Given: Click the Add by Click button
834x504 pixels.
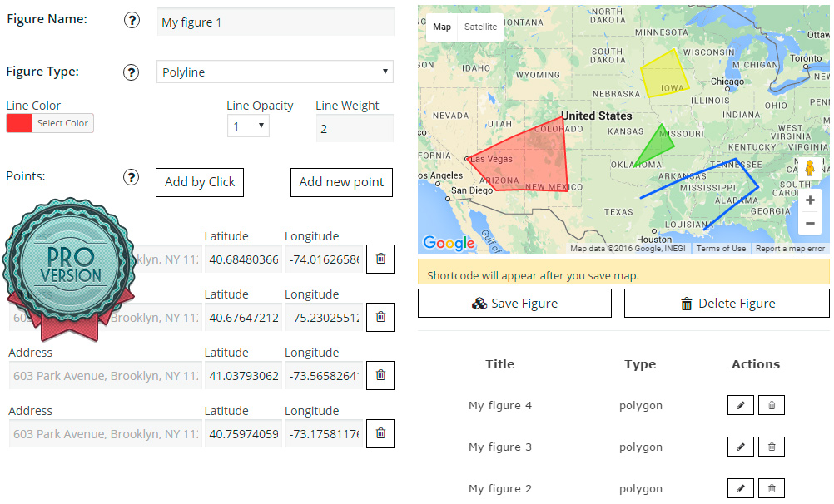Looking at the screenshot, I should tap(200, 182).
